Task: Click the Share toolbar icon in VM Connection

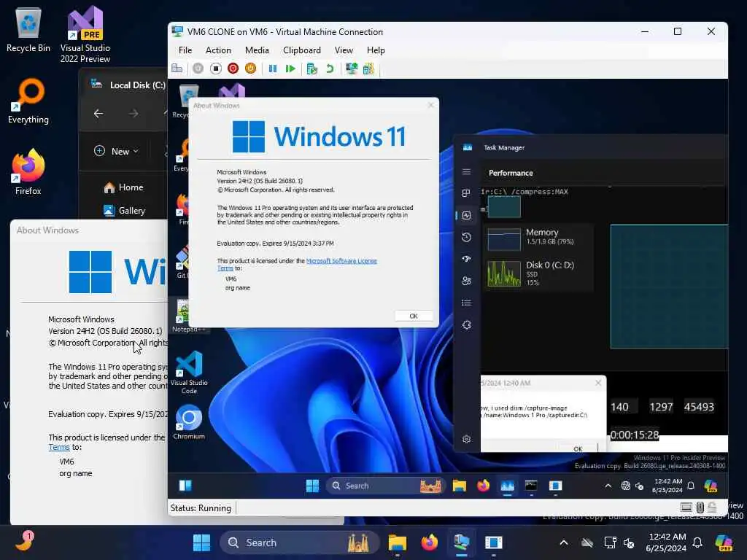Action: pos(368,69)
